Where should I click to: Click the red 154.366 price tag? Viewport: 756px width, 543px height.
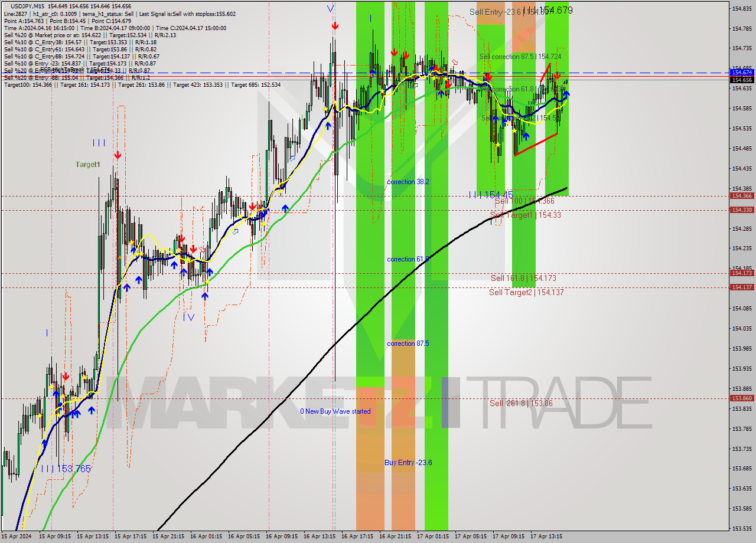click(x=742, y=196)
